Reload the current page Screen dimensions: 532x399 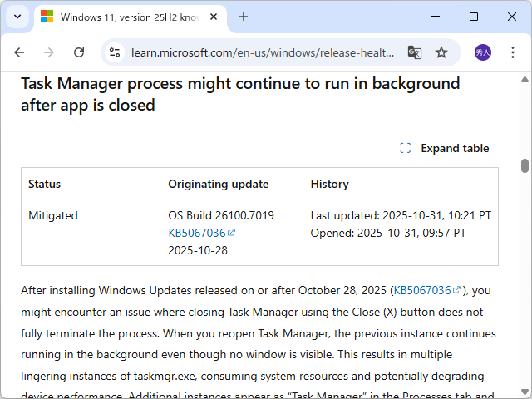pyautogui.click(x=79, y=52)
